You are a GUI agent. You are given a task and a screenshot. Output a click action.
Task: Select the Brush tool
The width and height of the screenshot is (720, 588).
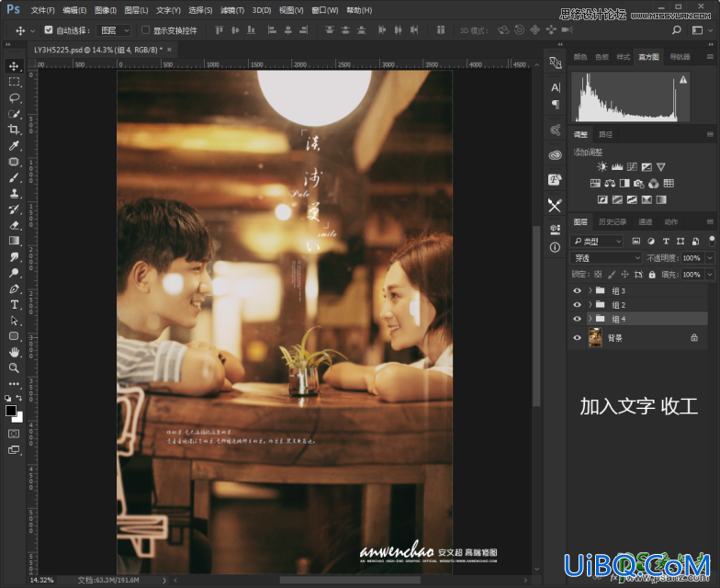[14, 177]
